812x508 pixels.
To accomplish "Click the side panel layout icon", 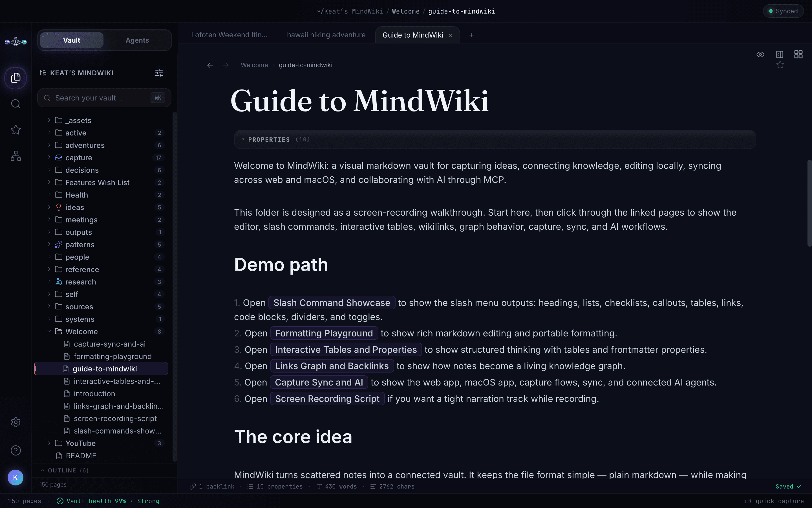I will (x=780, y=54).
